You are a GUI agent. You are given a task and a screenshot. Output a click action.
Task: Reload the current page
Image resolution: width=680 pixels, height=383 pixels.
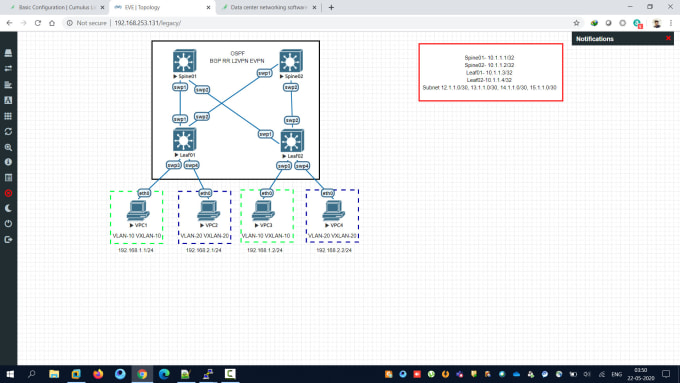(38, 23)
